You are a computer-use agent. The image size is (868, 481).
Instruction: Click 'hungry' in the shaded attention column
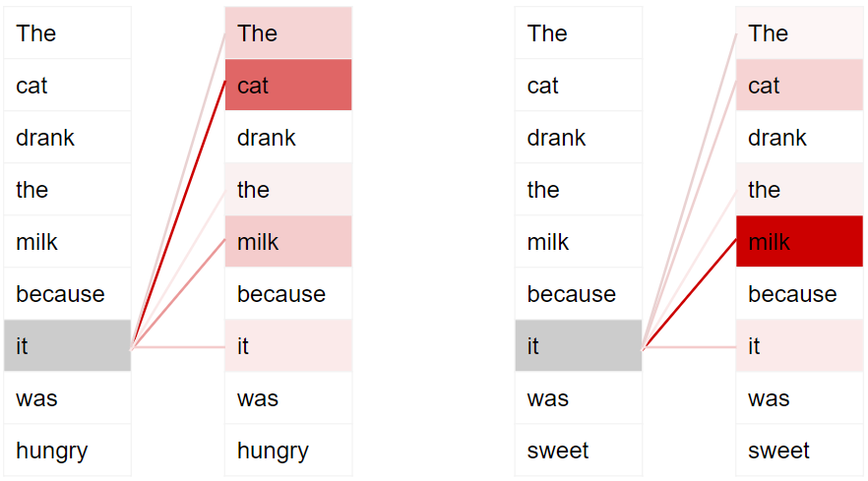287,451
